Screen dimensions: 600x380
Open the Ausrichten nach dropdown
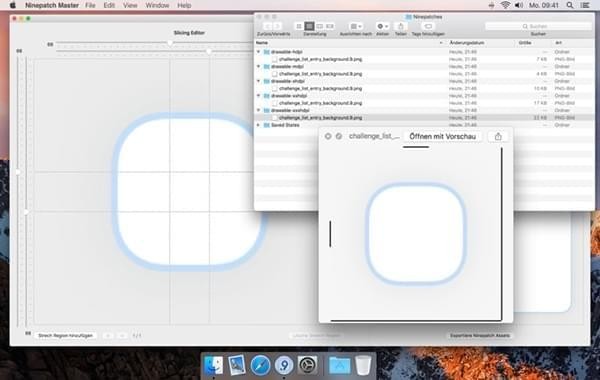click(x=356, y=26)
